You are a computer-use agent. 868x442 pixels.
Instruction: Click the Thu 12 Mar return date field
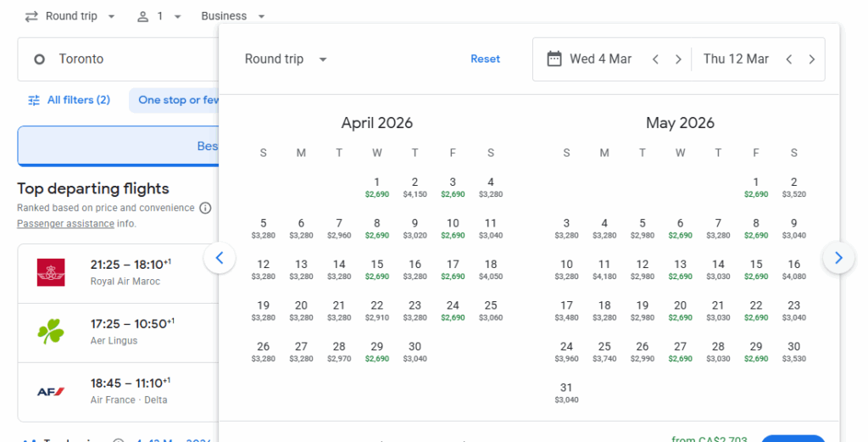[736, 59]
